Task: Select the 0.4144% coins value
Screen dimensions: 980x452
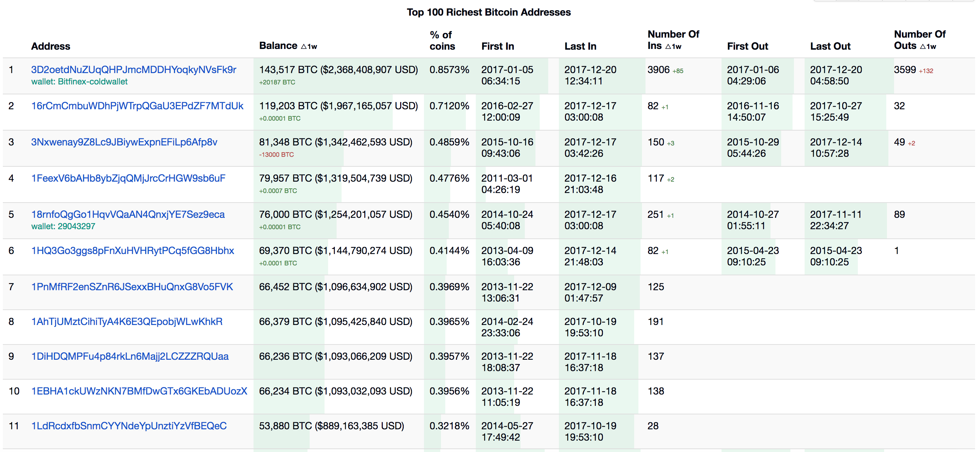Action: point(449,250)
